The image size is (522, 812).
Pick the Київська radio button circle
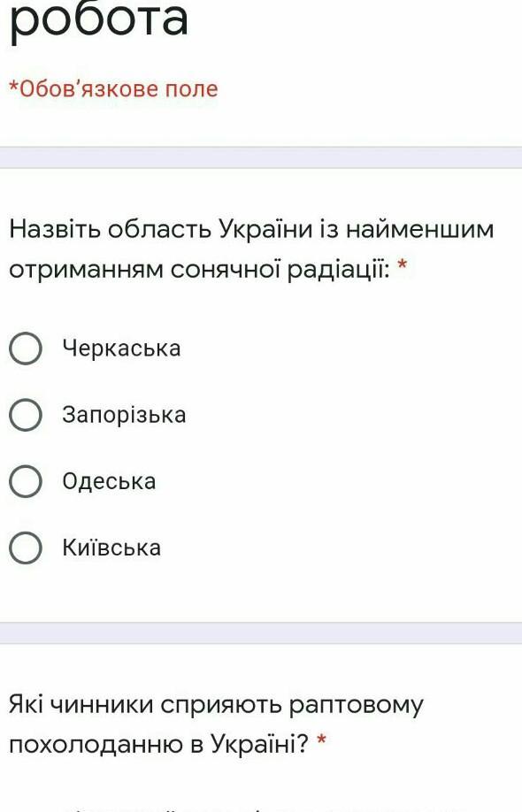pyautogui.click(x=26, y=548)
